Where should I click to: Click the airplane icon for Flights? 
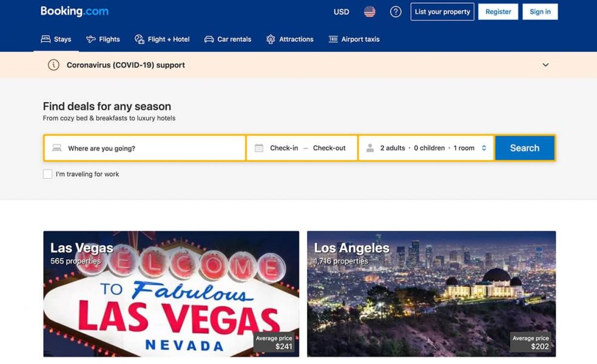click(91, 39)
